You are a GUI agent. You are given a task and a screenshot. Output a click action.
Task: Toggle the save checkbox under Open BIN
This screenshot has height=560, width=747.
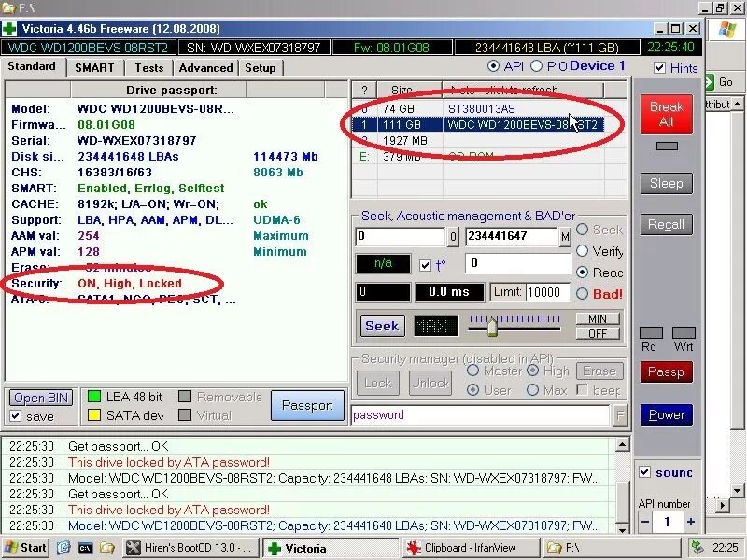pyautogui.click(x=16, y=416)
